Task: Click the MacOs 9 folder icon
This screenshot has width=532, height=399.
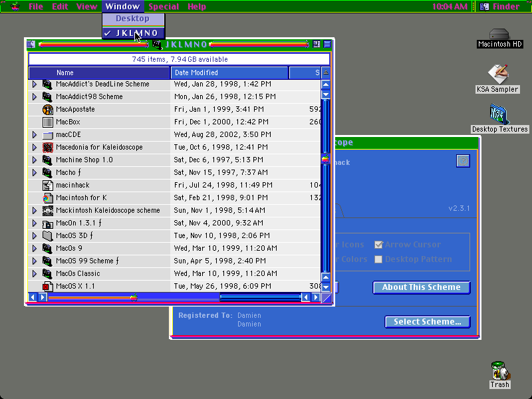Action: (47, 248)
